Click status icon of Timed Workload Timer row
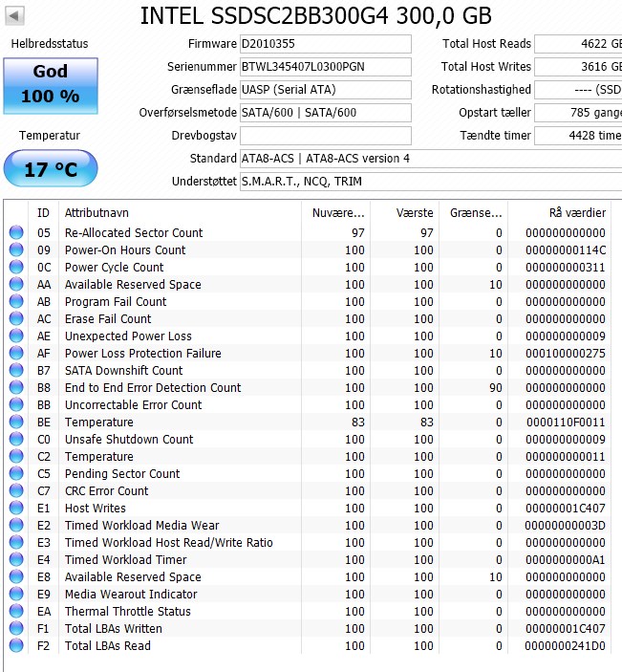The height and width of the screenshot is (672, 622). pos(16,559)
